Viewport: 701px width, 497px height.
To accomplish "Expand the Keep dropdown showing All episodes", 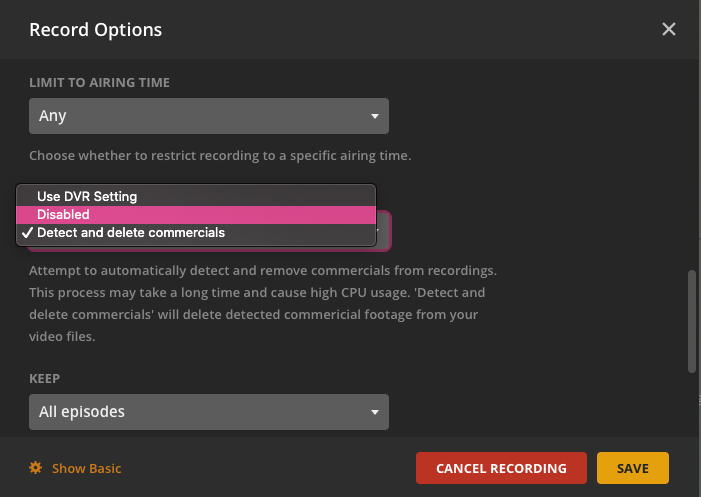I will tap(208, 412).
